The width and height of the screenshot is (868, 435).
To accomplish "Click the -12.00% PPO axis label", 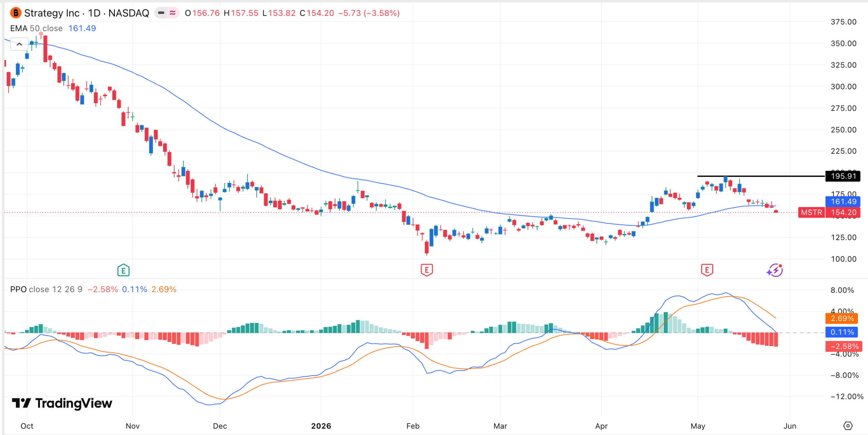I will pos(847,396).
